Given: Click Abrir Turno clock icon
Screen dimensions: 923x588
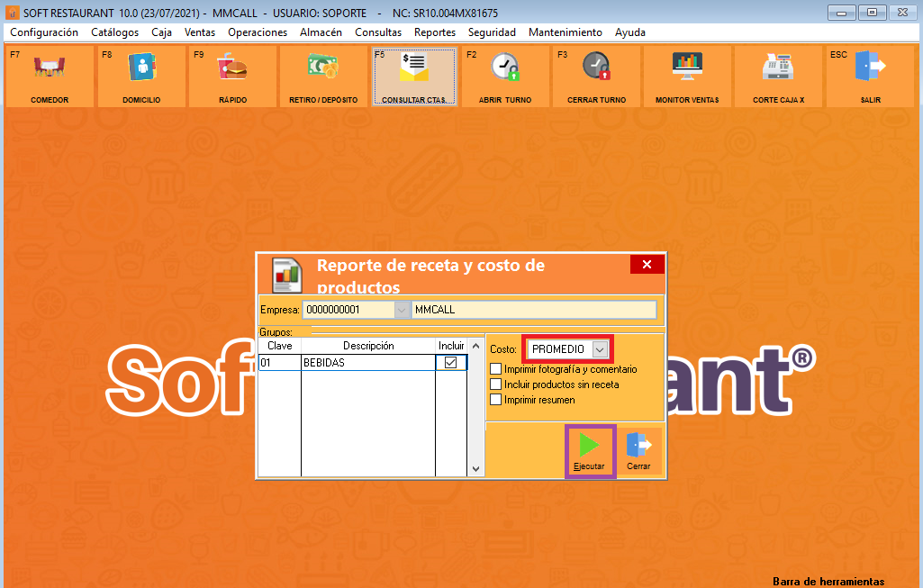Looking at the screenshot, I should coord(505,68).
